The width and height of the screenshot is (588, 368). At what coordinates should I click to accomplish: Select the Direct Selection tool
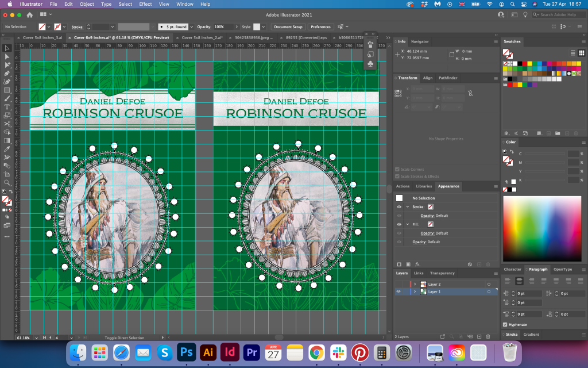click(7, 56)
